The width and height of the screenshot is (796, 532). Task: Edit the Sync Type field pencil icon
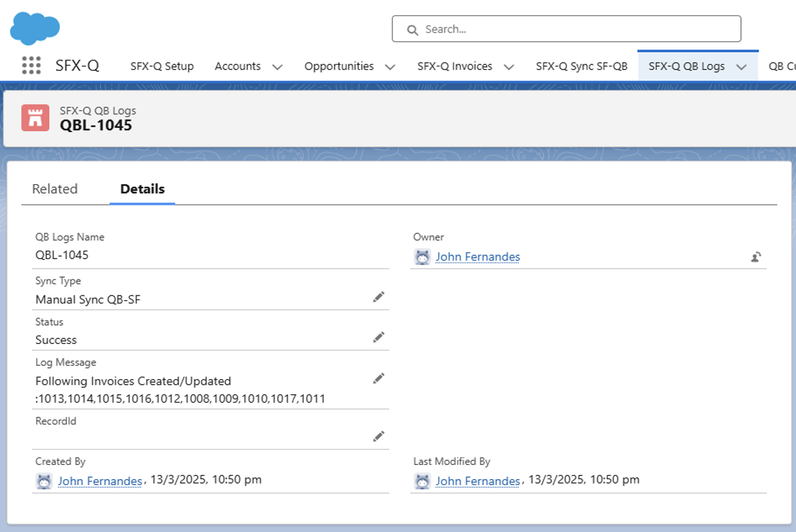point(379,297)
